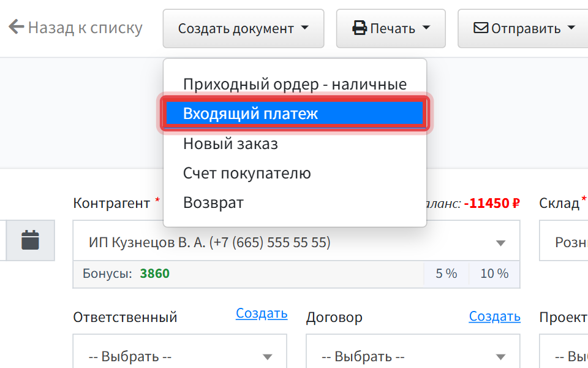The height and width of the screenshot is (368, 588).
Task: Apply the 5 % bonus button
Action: (x=447, y=274)
